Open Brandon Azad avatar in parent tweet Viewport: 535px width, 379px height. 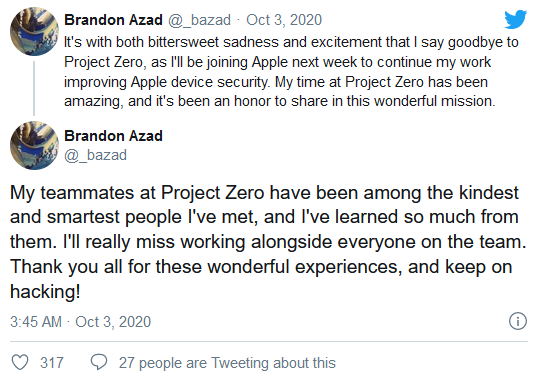coord(34,32)
